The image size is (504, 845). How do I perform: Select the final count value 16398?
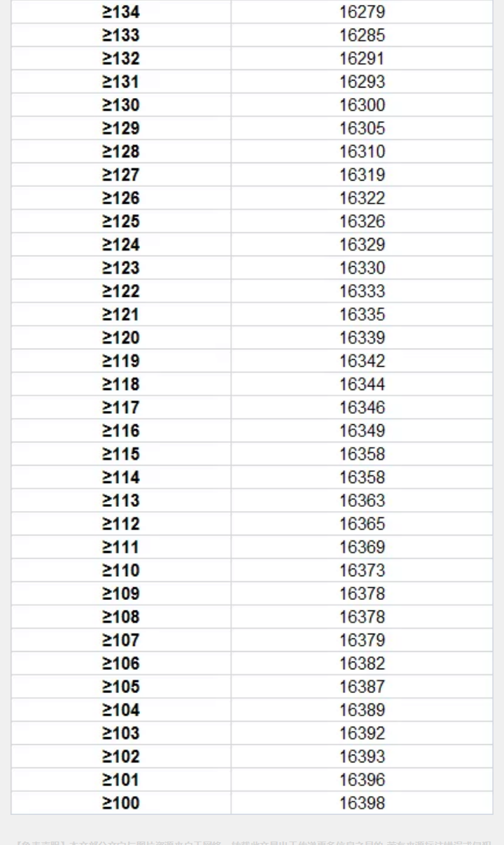(362, 803)
